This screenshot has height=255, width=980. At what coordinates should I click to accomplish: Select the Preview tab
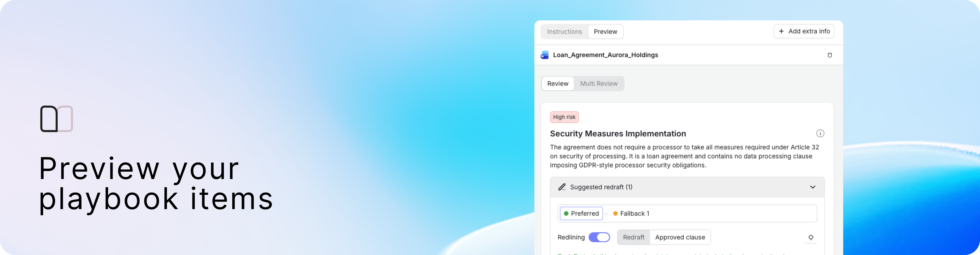point(605,32)
